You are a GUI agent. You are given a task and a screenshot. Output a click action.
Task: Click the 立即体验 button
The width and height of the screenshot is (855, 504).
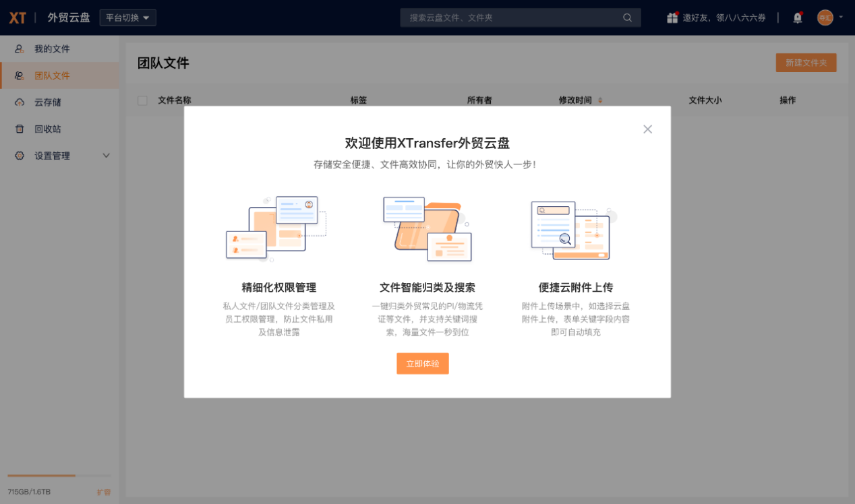click(423, 364)
